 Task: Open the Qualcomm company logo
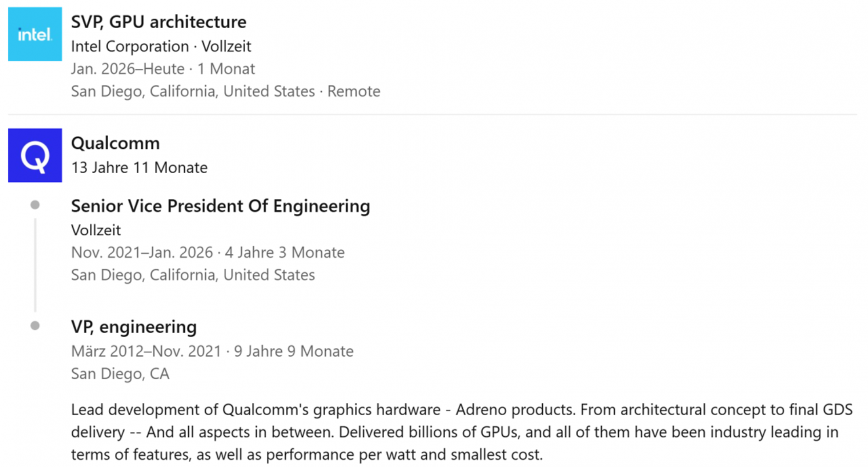tap(35, 155)
